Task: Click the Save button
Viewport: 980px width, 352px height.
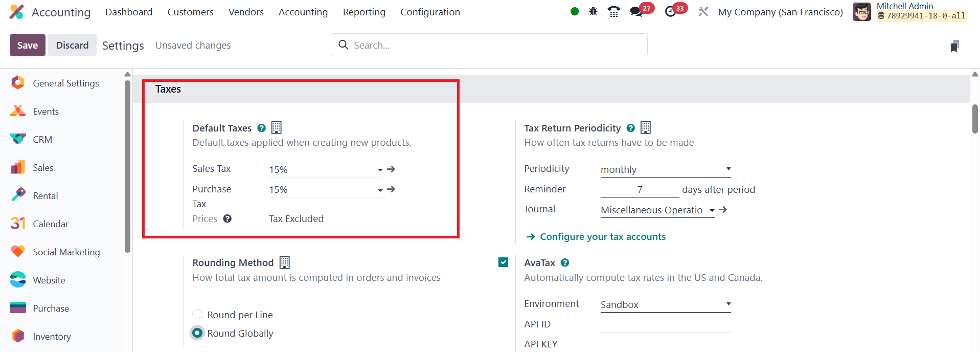Action: (28, 45)
